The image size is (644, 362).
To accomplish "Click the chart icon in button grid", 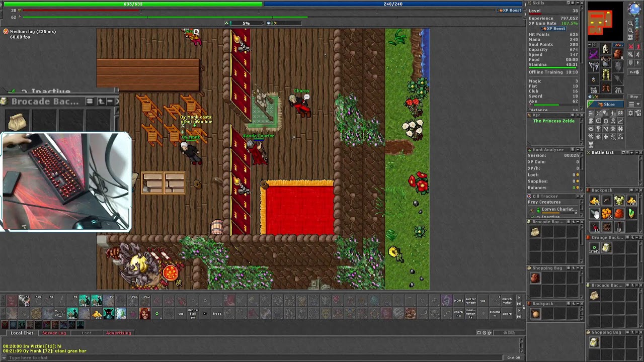I will click(620, 121).
